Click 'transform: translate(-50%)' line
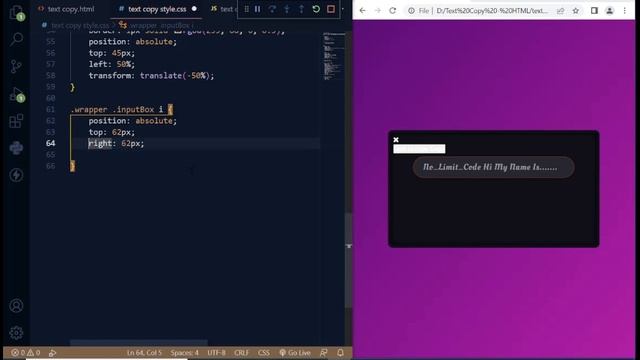This screenshot has width=640, height=360. coord(151,76)
